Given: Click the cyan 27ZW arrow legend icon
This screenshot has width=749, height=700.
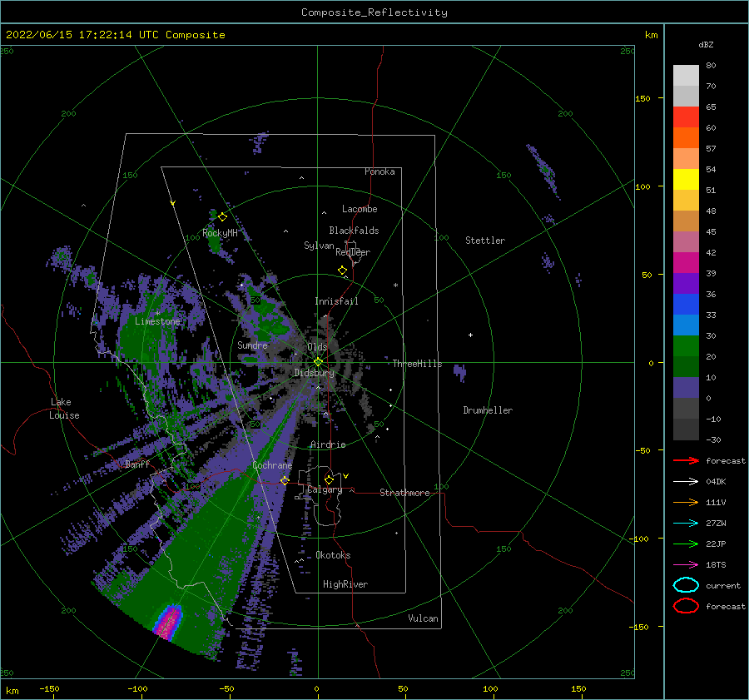Looking at the screenshot, I should point(686,523).
